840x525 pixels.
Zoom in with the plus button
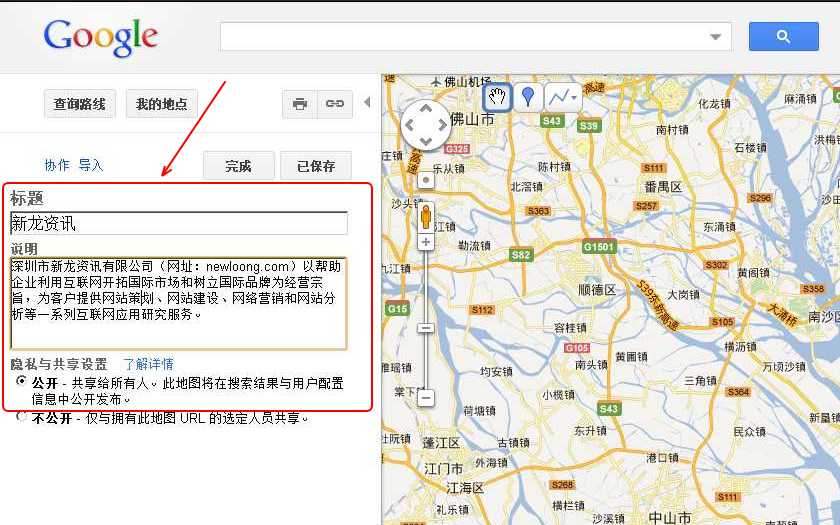point(426,242)
